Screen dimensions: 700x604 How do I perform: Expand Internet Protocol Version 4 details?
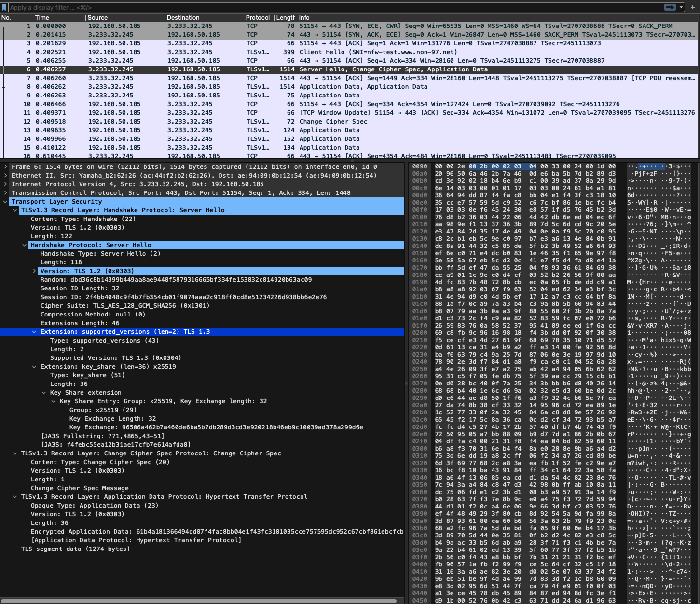5,184
